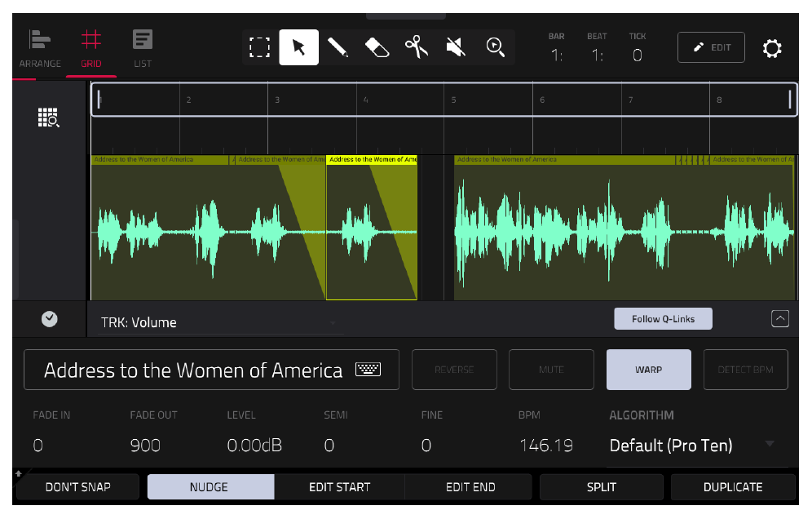Toggle Reverse for the audio region
812x519 pixels.
pos(454,370)
